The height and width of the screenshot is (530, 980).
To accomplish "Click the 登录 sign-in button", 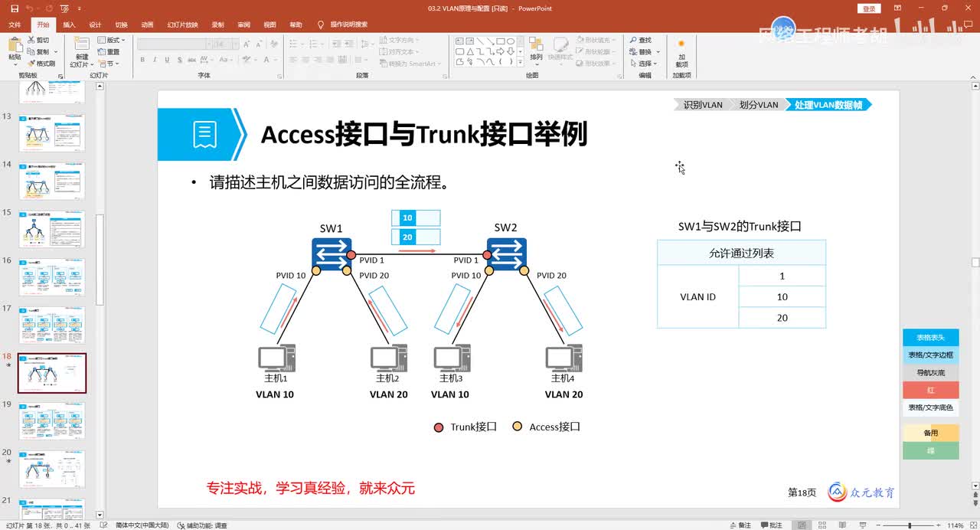I will tap(869, 8).
